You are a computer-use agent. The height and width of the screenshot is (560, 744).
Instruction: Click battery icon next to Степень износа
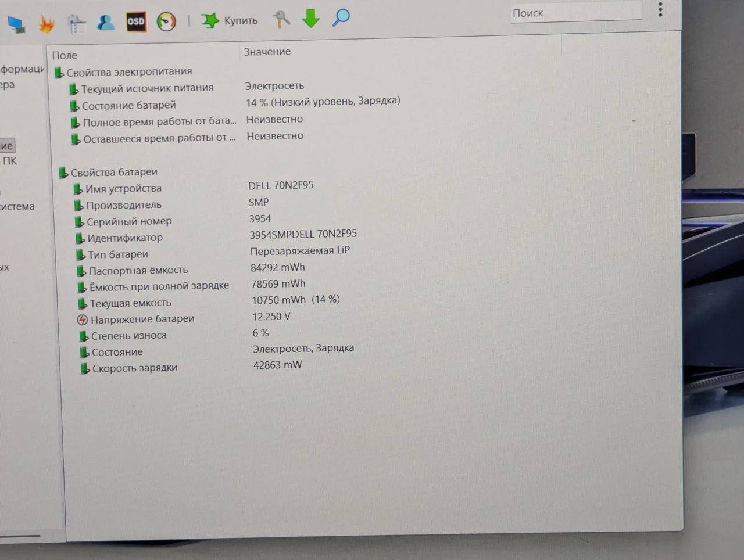click(x=84, y=336)
